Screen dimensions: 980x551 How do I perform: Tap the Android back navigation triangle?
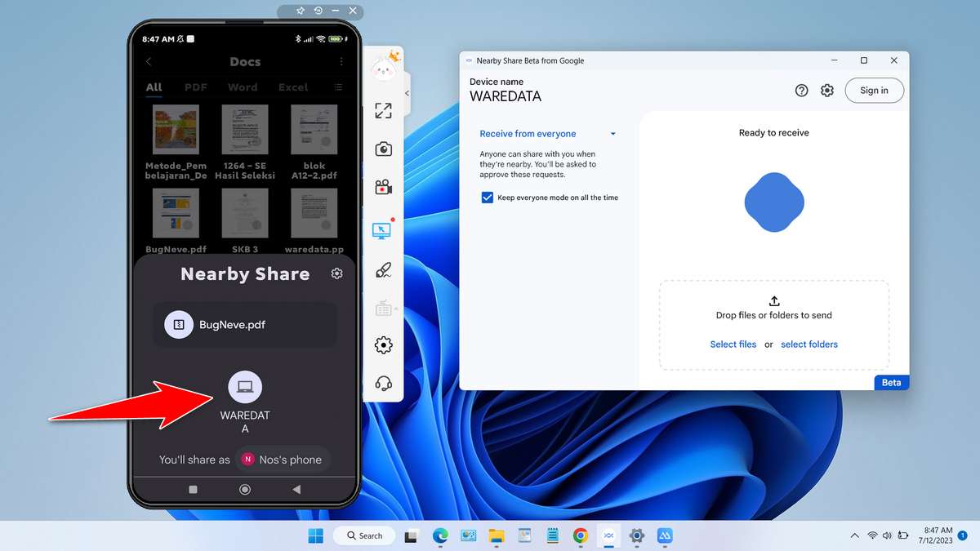click(296, 489)
